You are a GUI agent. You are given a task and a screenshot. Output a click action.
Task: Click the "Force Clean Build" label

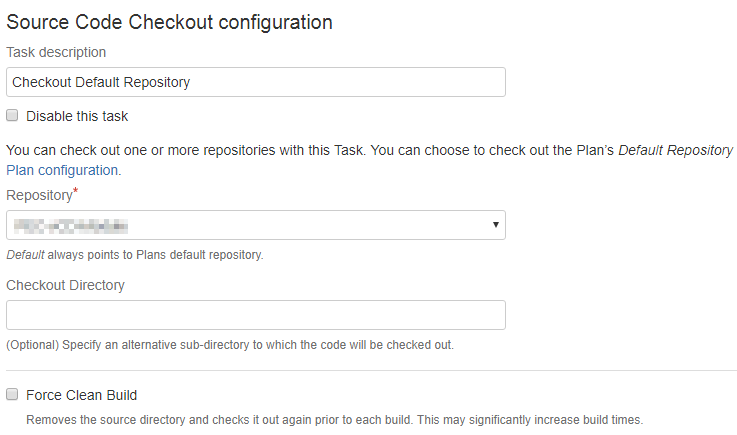point(81,395)
